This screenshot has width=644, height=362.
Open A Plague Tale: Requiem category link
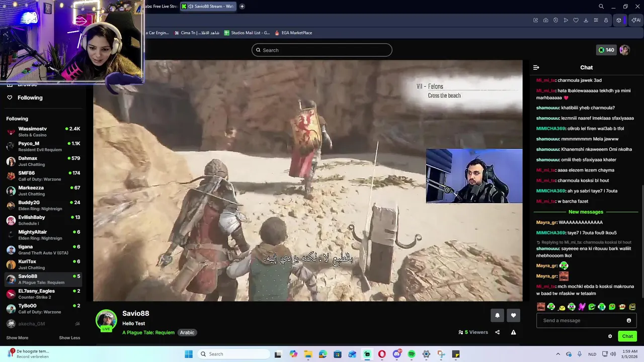click(x=148, y=332)
